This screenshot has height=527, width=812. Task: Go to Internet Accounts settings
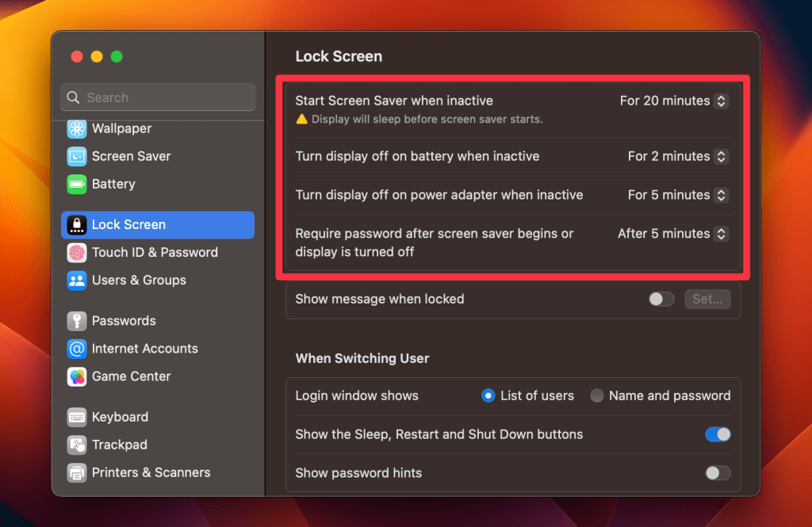point(144,349)
